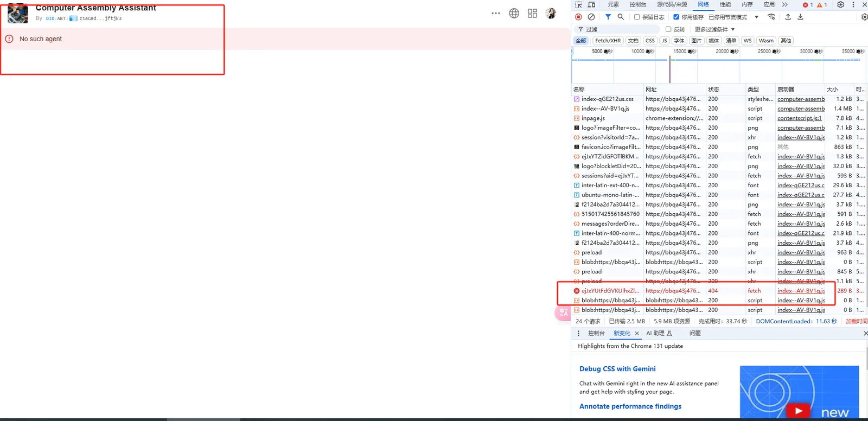
Task: Sort by the 网址 column header
Action: click(674, 90)
